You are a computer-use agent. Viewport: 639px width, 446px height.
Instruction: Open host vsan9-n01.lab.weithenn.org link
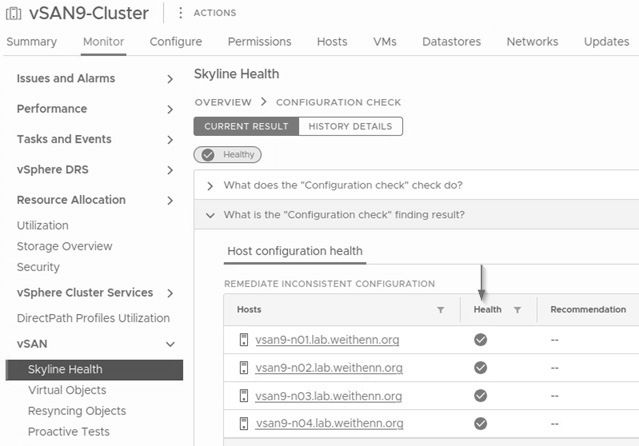coord(327,340)
